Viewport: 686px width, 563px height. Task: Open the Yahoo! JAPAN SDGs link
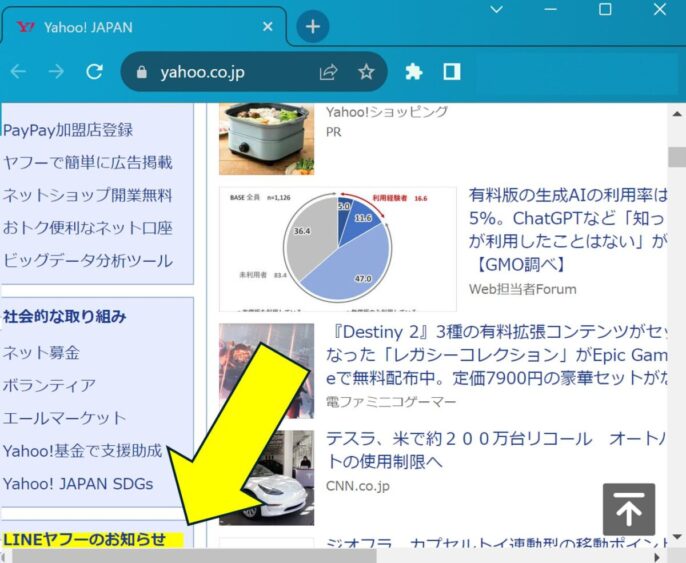click(78, 484)
